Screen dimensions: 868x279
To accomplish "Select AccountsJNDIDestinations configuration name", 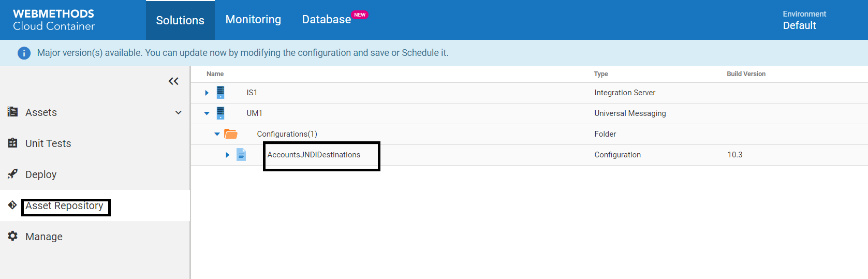I will point(314,155).
